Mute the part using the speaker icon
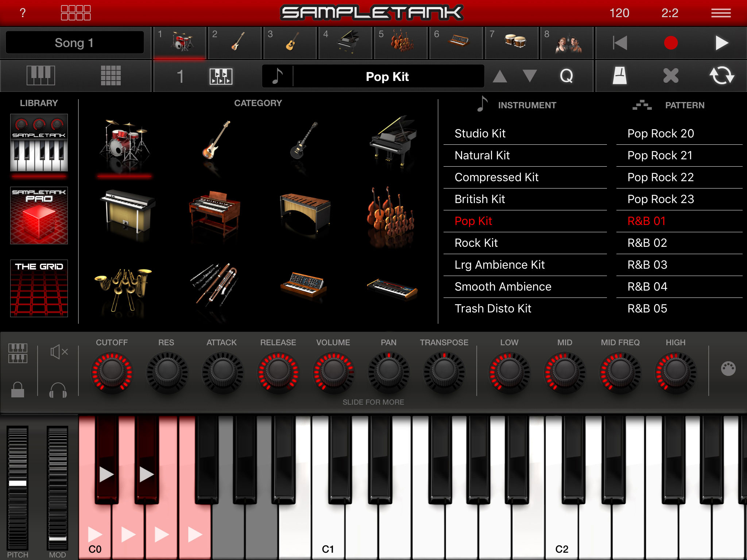 click(x=58, y=351)
